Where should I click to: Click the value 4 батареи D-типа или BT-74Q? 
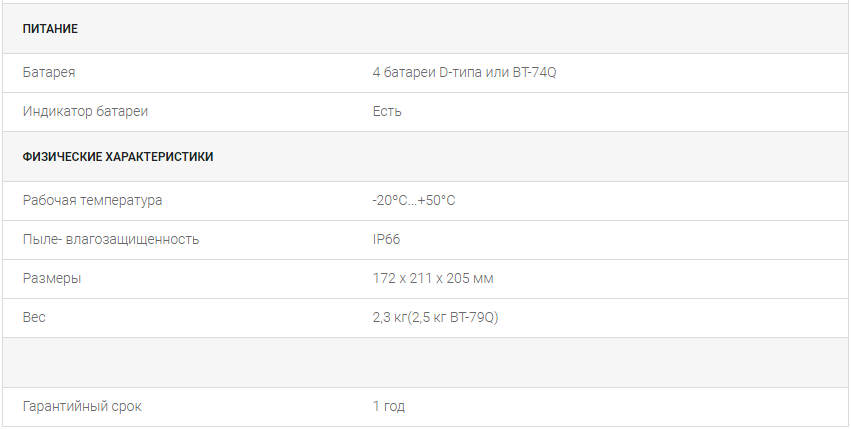(x=465, y=72)
